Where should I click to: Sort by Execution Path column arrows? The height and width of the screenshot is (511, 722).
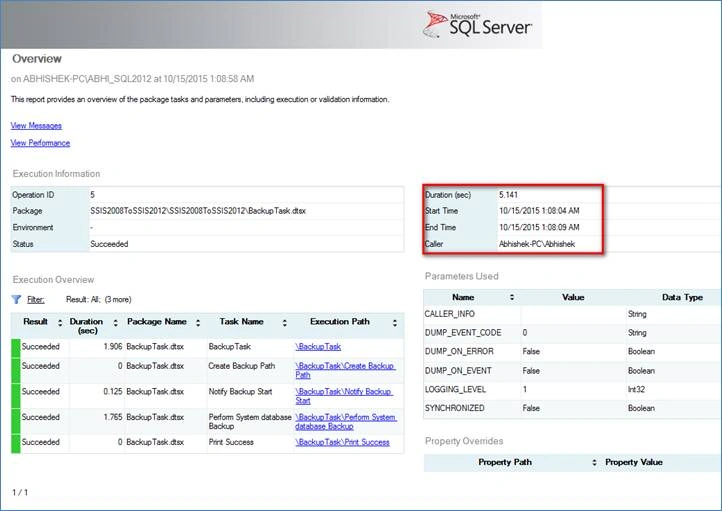point(395,323)
